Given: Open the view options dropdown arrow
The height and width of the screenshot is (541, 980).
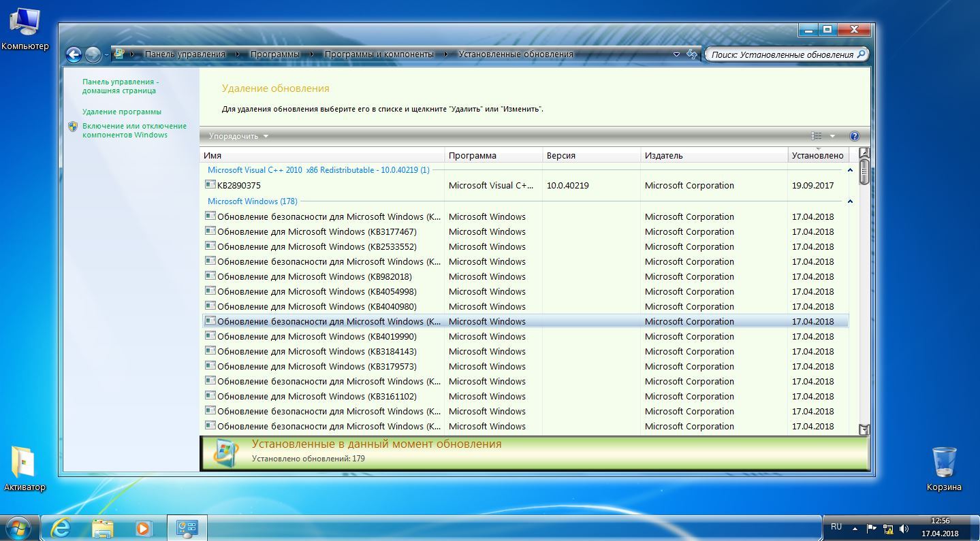Looking at the screenshot, I should pyautogui.click(x=832, y=136).
